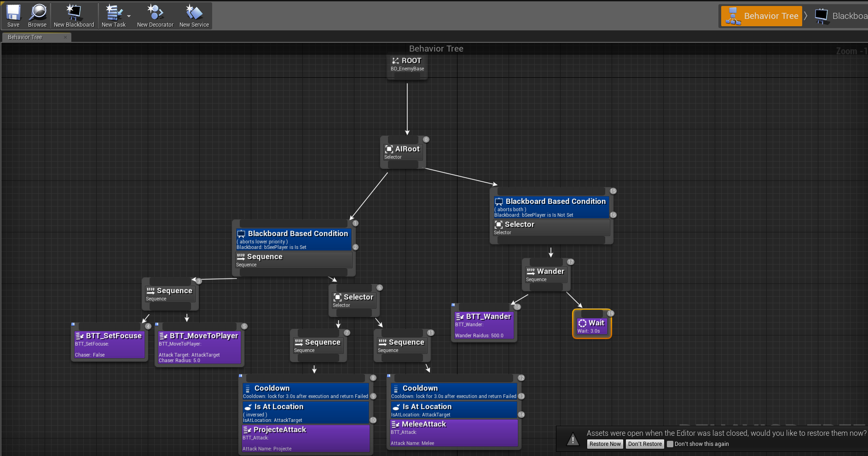Switch to Blackboard mode
This screenshot has height=456, width=868.
coord(840,16)
